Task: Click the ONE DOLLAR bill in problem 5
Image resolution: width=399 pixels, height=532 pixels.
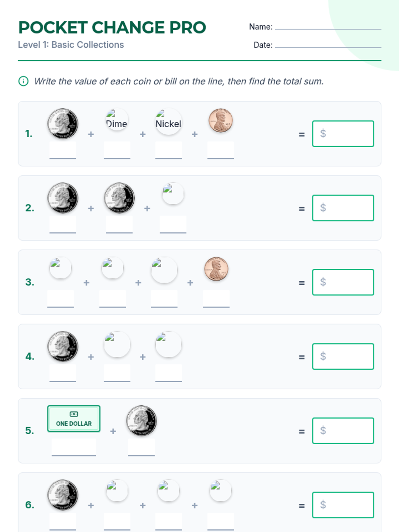Action: click(x=74, y=419)
